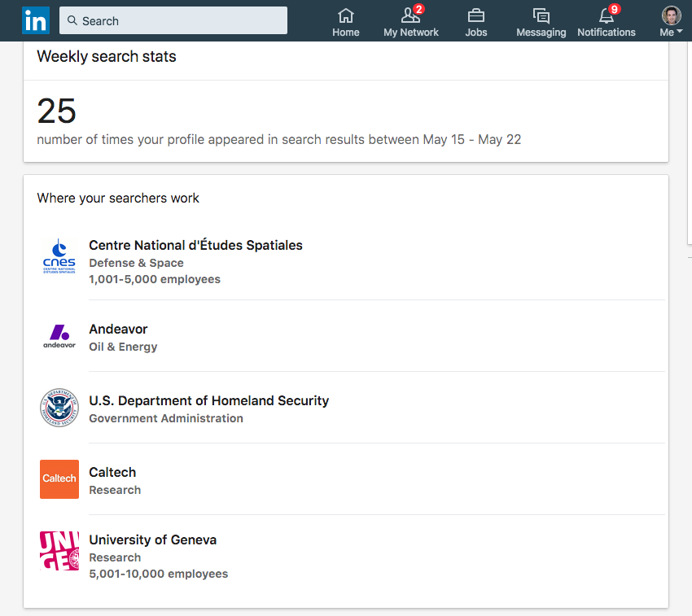Click "Research" under Caltech
692x616 pixels.
click(x=115, y=490)
